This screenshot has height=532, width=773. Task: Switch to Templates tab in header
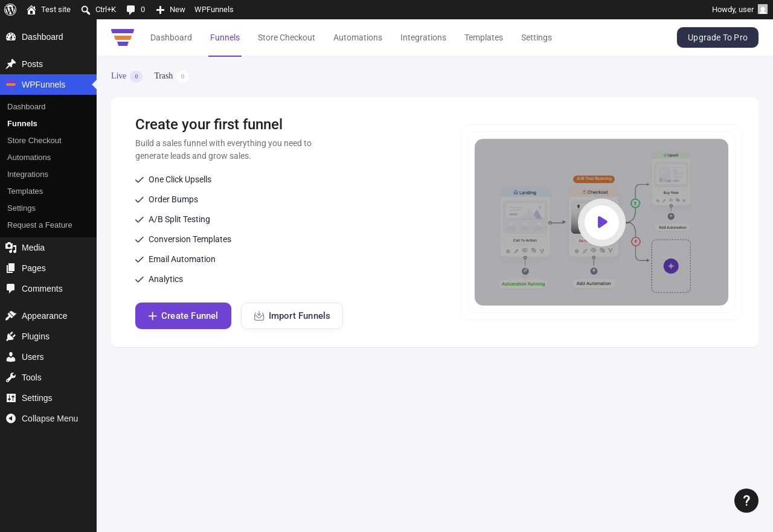(x=484, y=37)
